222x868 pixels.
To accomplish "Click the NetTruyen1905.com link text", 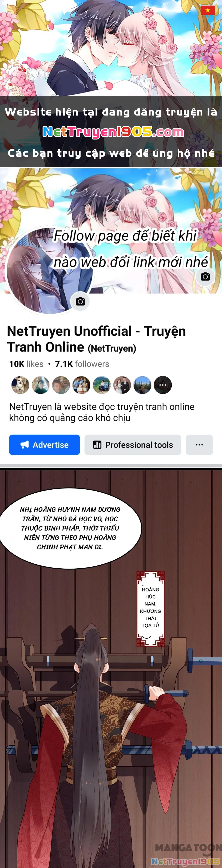I will 113,132.
